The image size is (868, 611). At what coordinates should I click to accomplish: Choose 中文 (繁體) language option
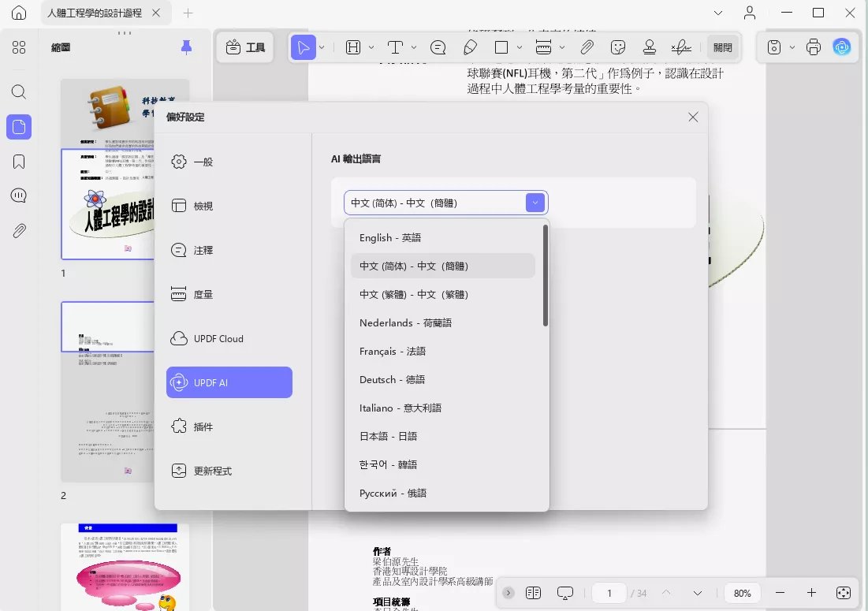point(443,294)
